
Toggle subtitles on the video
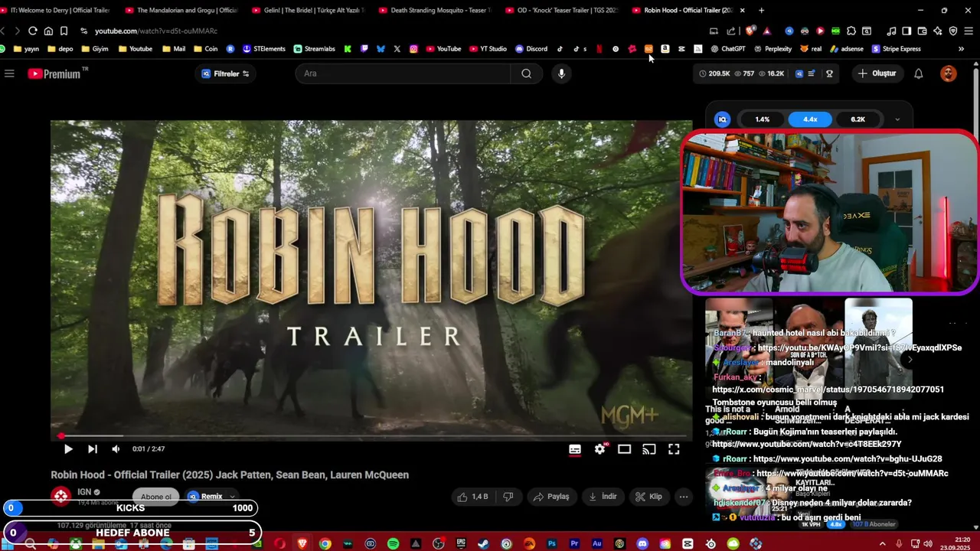pyautogui.click(x=575, y=449)
